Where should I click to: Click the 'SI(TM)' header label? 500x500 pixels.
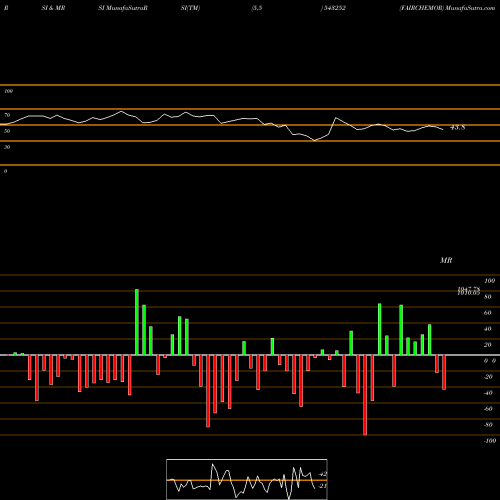coord(190,8)
